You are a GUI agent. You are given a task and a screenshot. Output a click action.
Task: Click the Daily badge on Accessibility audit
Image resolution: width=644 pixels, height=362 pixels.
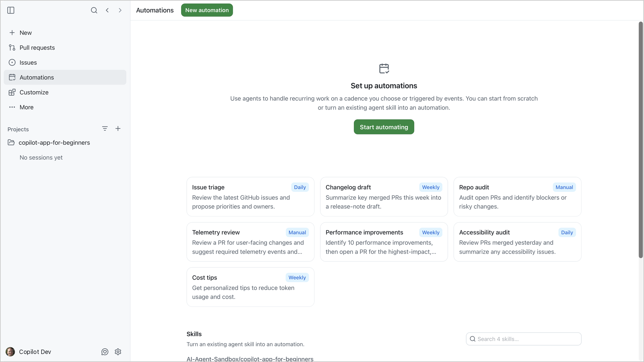click(x=567, y=233)
